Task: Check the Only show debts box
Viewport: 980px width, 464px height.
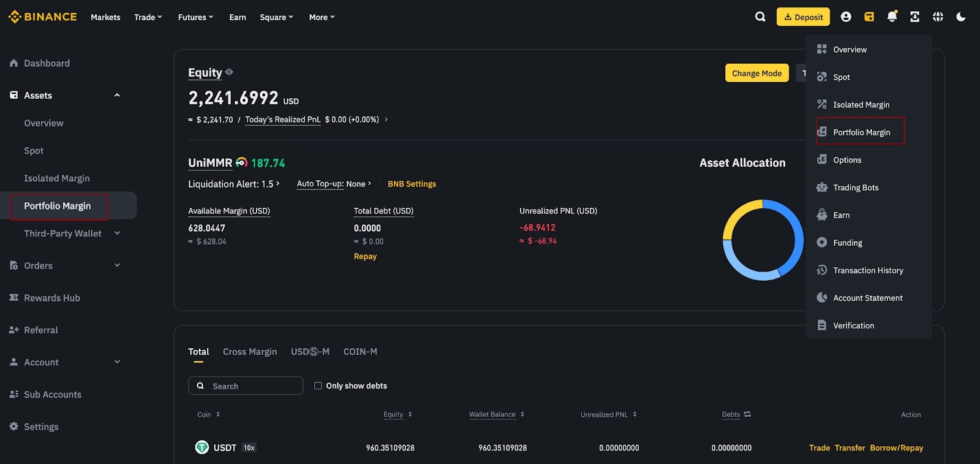Action: pyautogui.click(x=318, y=386)
